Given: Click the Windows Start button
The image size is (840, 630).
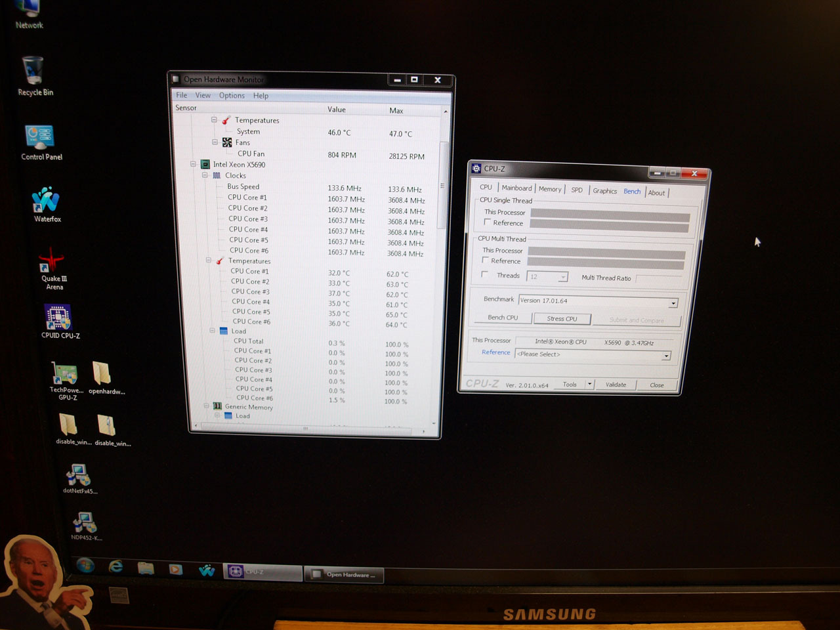Looking at the screenshot, I should [85, 566].
